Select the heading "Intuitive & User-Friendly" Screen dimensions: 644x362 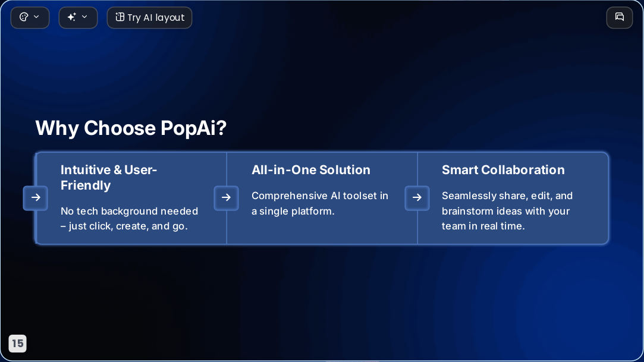point(109,178)
